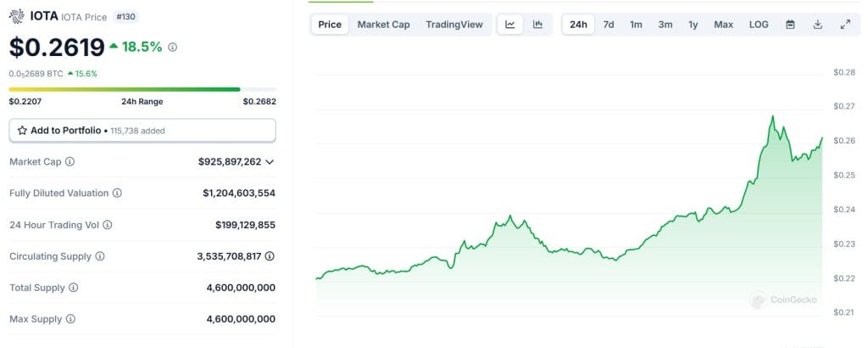Click the $0.21 y-axis label
The height and width of the screenshot is (348, 868).
[844, 312]
